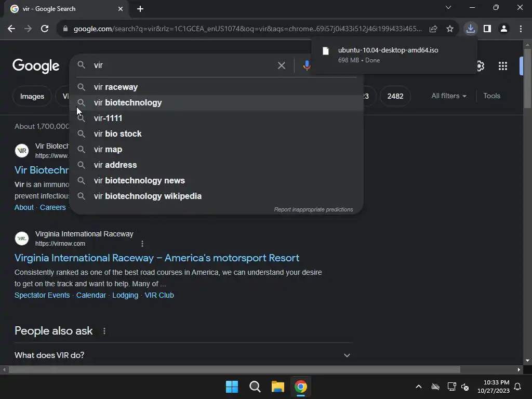Open the Windows Start menu
Viewport: 532px width, 399px height.
[232, 387]
